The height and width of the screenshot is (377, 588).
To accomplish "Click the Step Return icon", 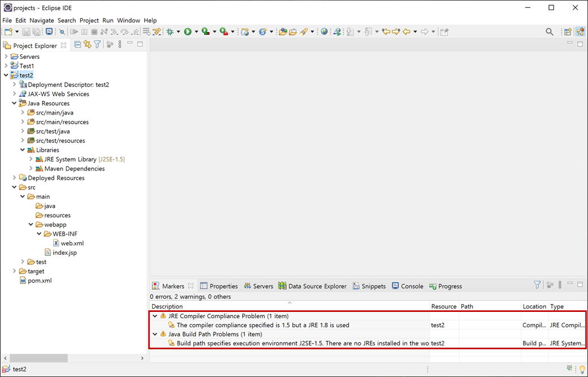I will (135, 32).
